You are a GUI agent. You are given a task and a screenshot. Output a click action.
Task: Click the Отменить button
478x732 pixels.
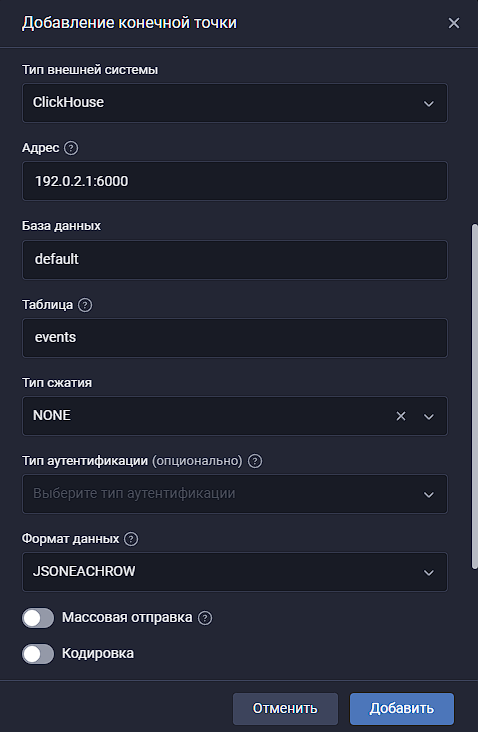(x=285, y=709)
